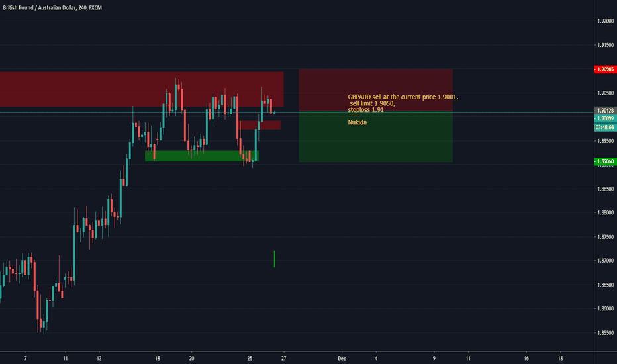Select the green support zone rectangle
617x364 pixels.
coord(199,156)
